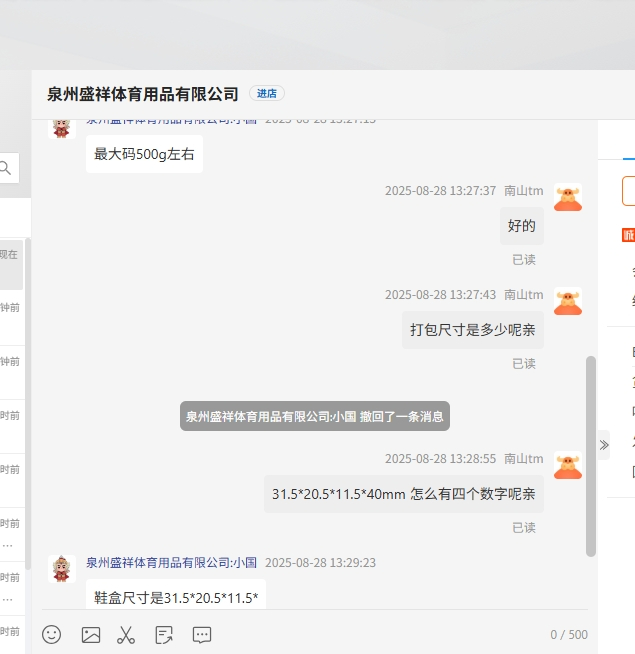Click the 泉州盛祥体育用品有限公司 chat title
Image resolution: width=635 pixels, height=654 pixels.
143,94
